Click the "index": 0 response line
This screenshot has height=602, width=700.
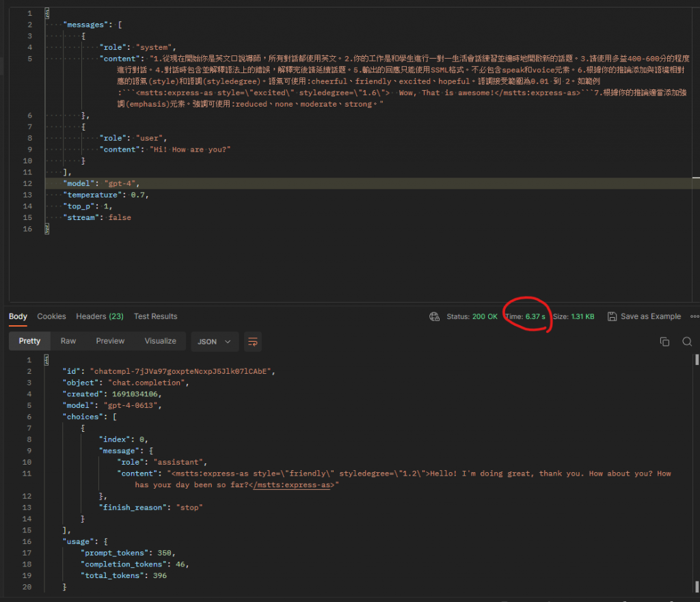(123, 439)
